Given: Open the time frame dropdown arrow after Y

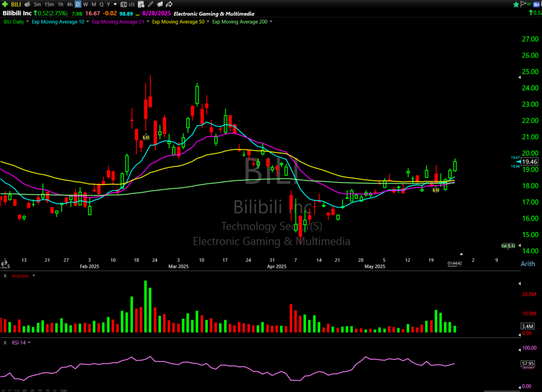Looking at the screenshot, I should pos(115,5).
